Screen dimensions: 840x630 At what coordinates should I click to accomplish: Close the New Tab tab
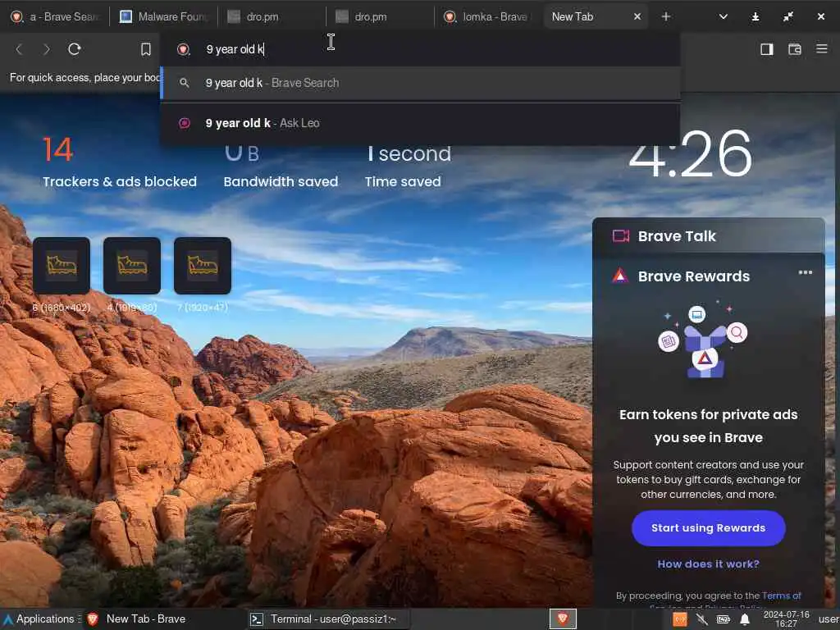(x=637, y=16)
